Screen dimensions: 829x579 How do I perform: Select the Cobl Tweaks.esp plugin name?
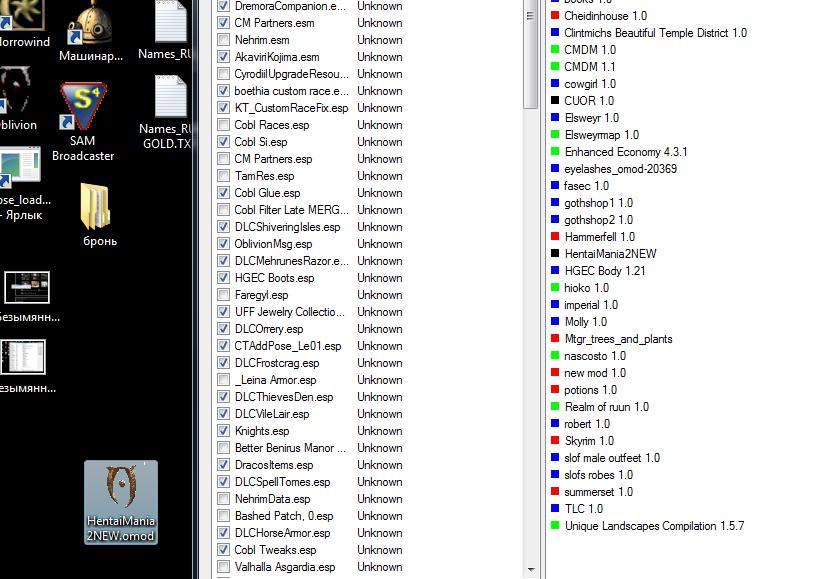click(x=275, y=550)
